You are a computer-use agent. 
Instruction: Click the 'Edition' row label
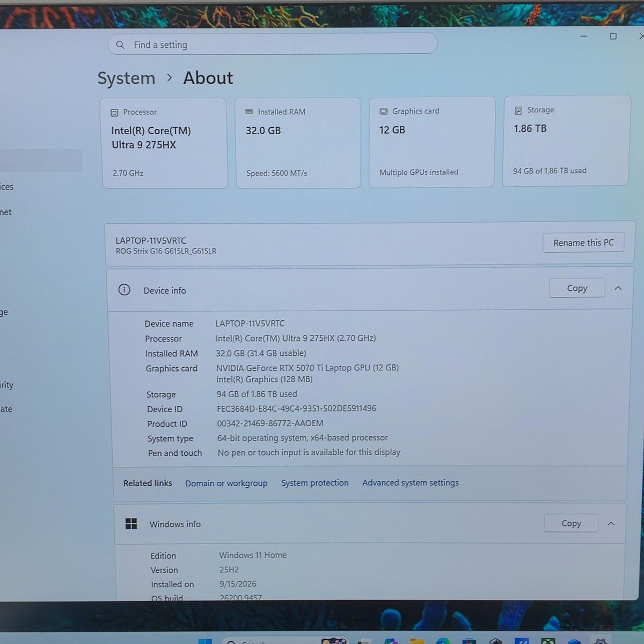(163, 555)
